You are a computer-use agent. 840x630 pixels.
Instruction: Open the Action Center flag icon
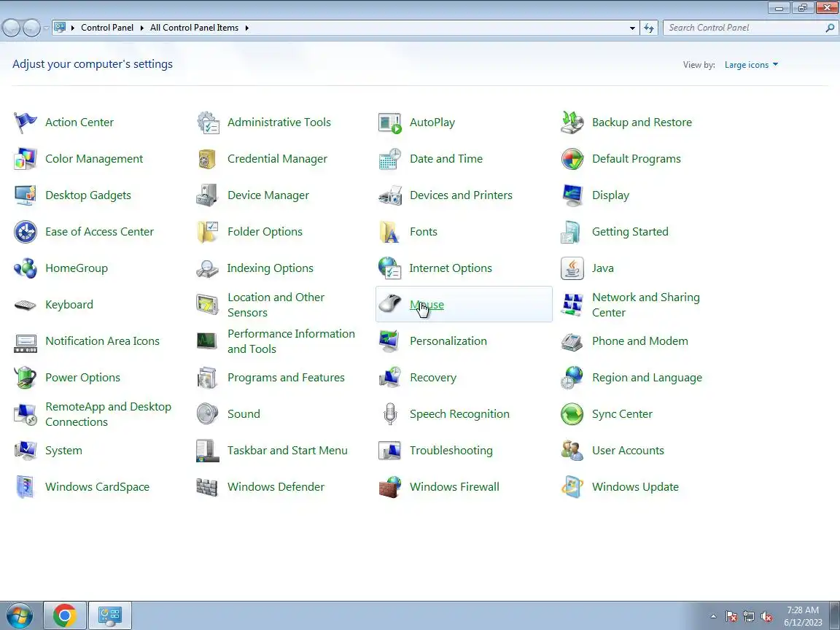coord(26,122)
